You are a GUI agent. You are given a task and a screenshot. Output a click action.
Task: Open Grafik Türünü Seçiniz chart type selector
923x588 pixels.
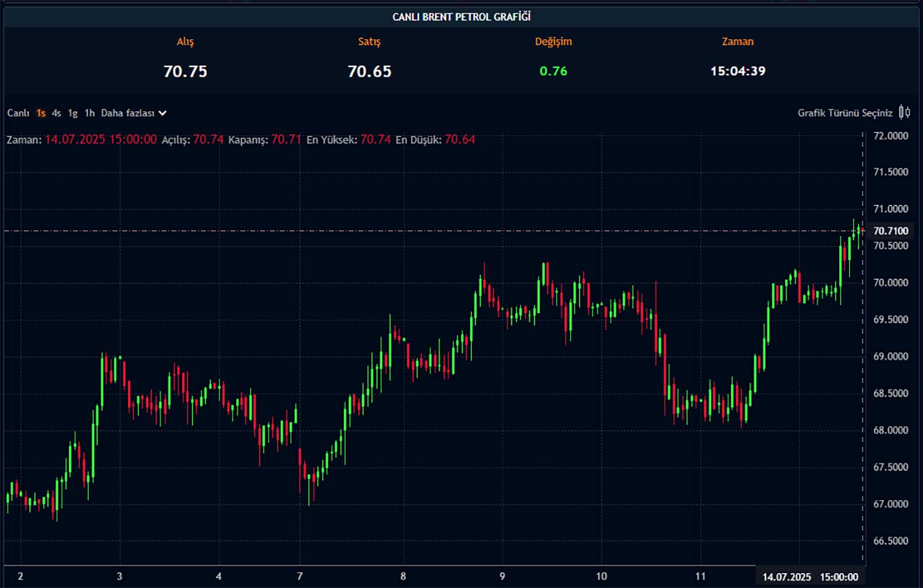tap(845, 113)
